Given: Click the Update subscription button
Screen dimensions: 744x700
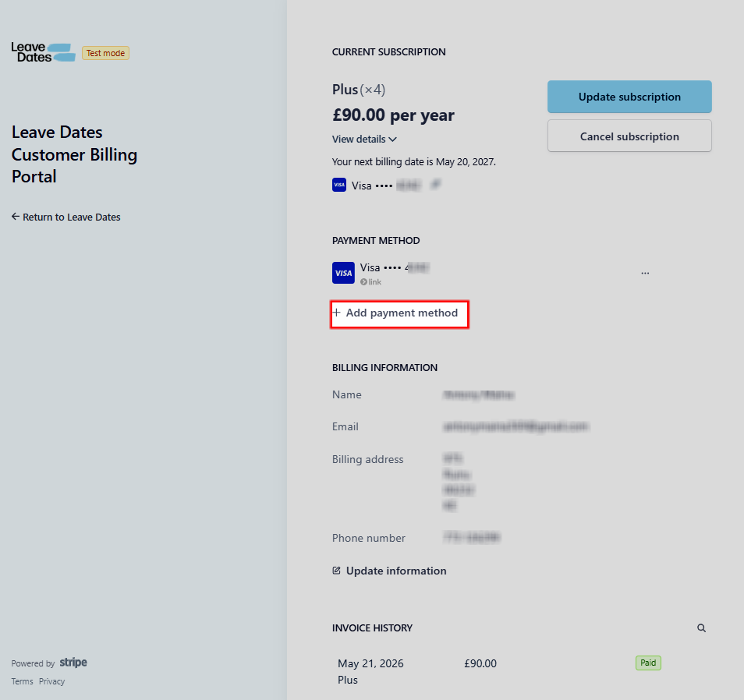Looking at the screenshot, I should pyautogui.click(x=629, y=97).
